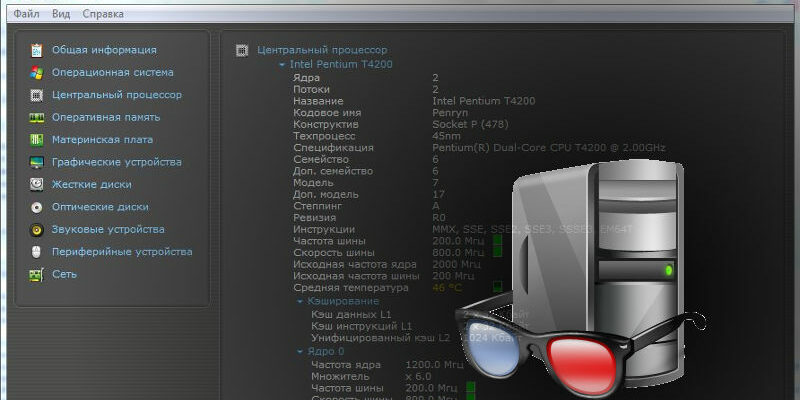Select the Оптические диски disc icon
Image resolution: width=800 pixels, height=400 pixels.
click(x=37, y=207)
